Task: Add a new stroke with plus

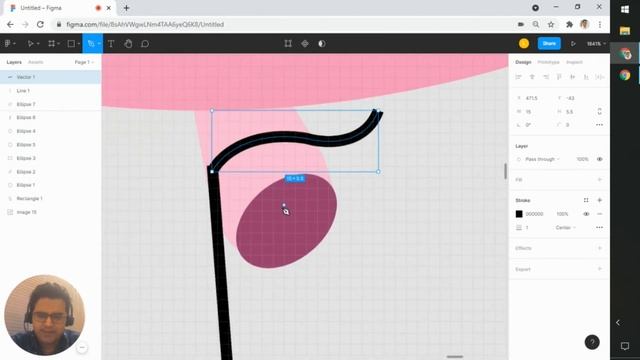Action: click(600, 200)
